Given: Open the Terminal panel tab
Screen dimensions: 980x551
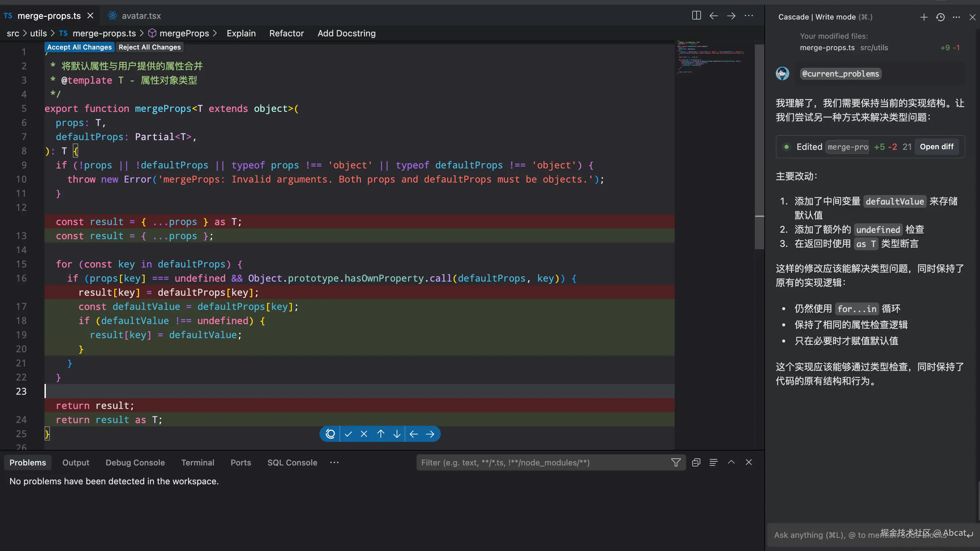Looking at the screenshot, I should [197, 462].
